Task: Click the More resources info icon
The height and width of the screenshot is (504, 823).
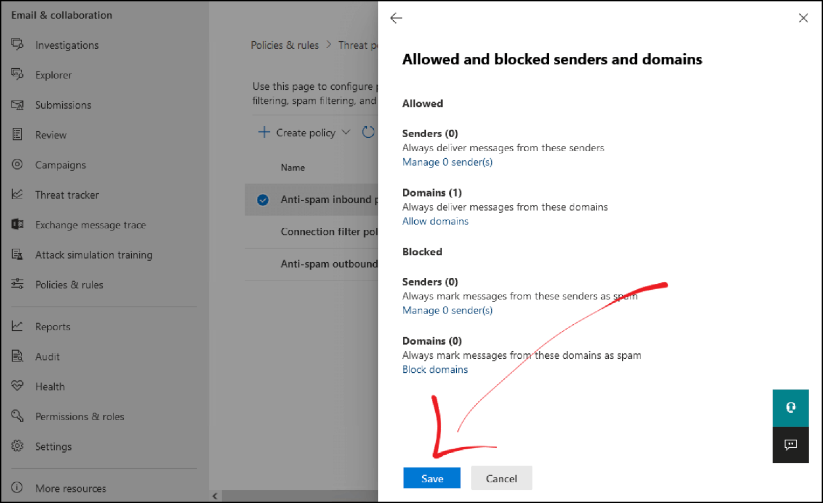Action: [17, 488]
